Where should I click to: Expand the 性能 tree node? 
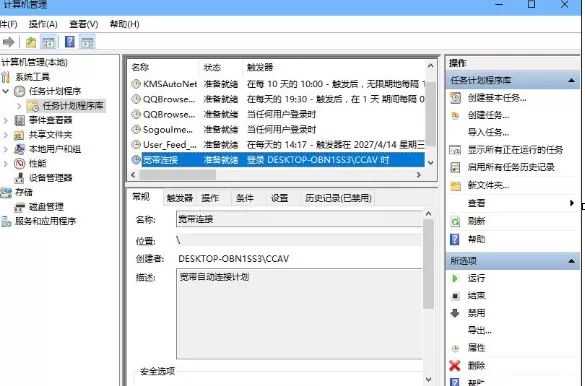pyautogui.click(x=6, y=163)
